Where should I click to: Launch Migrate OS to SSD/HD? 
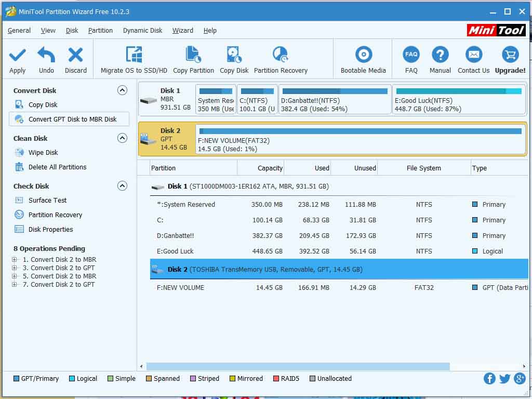(134, 60)
